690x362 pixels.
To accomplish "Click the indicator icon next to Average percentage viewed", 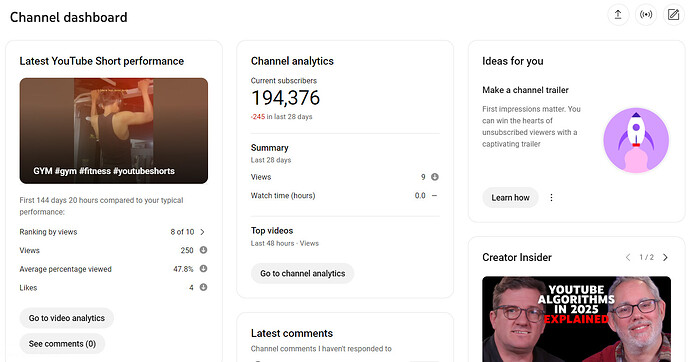I will pyautogui.click(x=203, y=268).
